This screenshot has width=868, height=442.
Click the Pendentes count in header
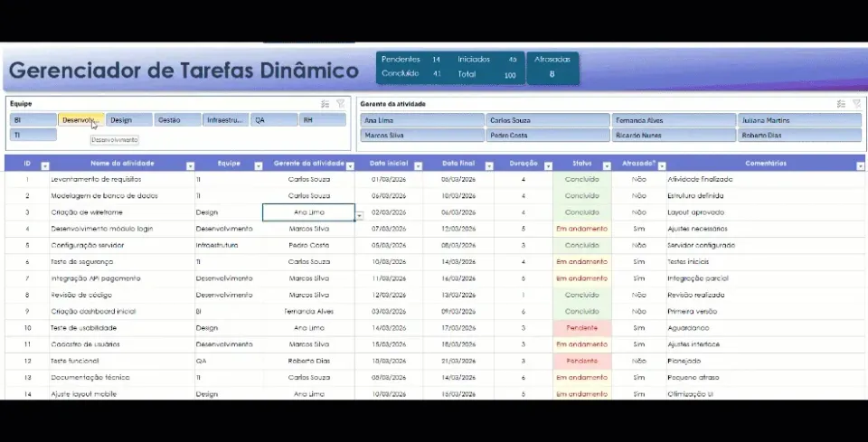(x=436, y=60)
